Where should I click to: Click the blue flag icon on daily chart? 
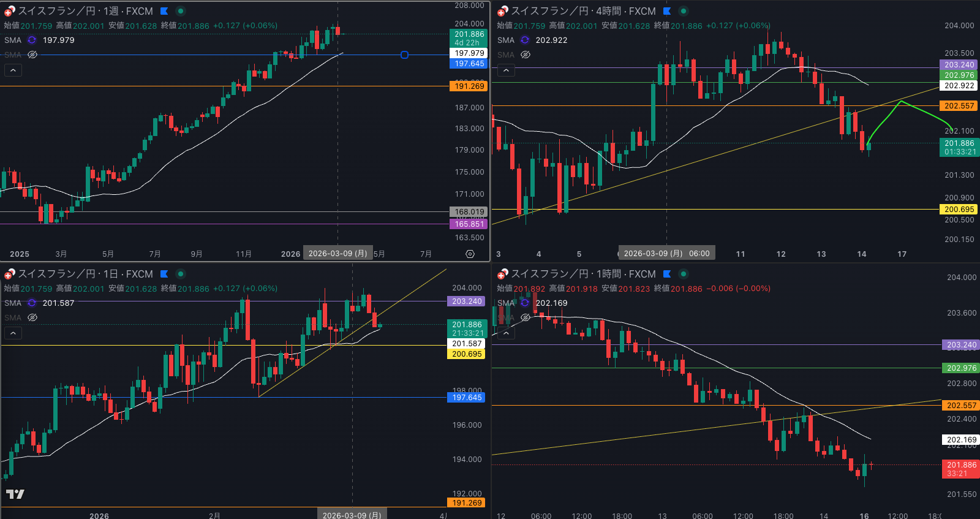pyautogui.click(x=164, y=274)
